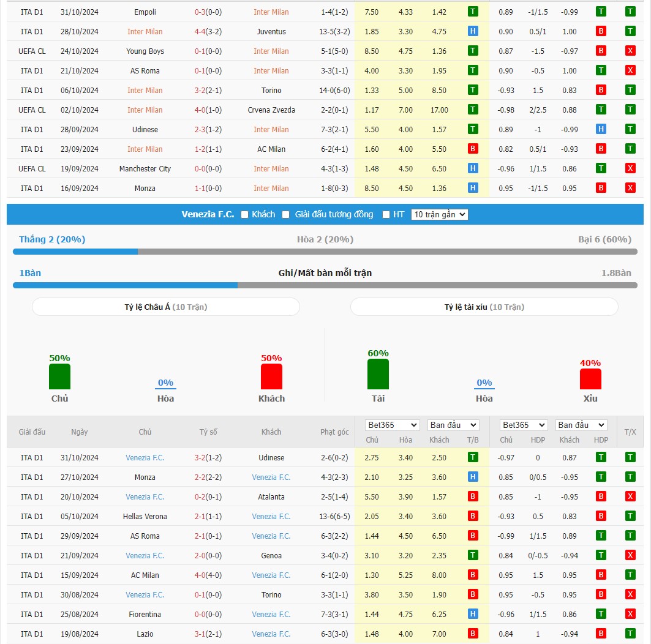Select green T badge in Hellas Verona row

[x=630, y=516]
